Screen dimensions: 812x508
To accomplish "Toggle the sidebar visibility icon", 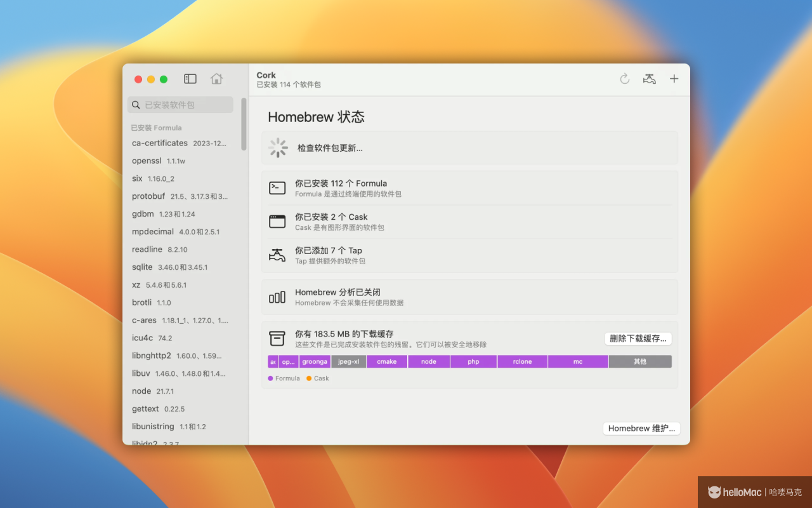I will click(x=190, y=79).
